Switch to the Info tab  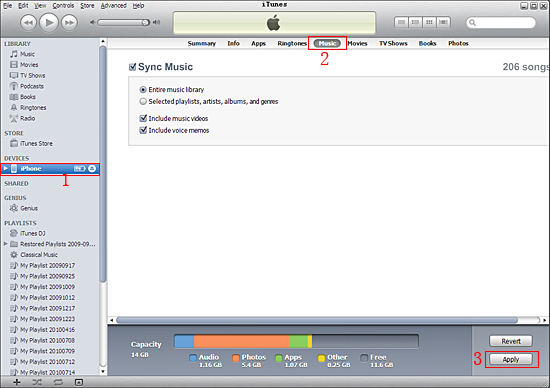coord(233,44)
